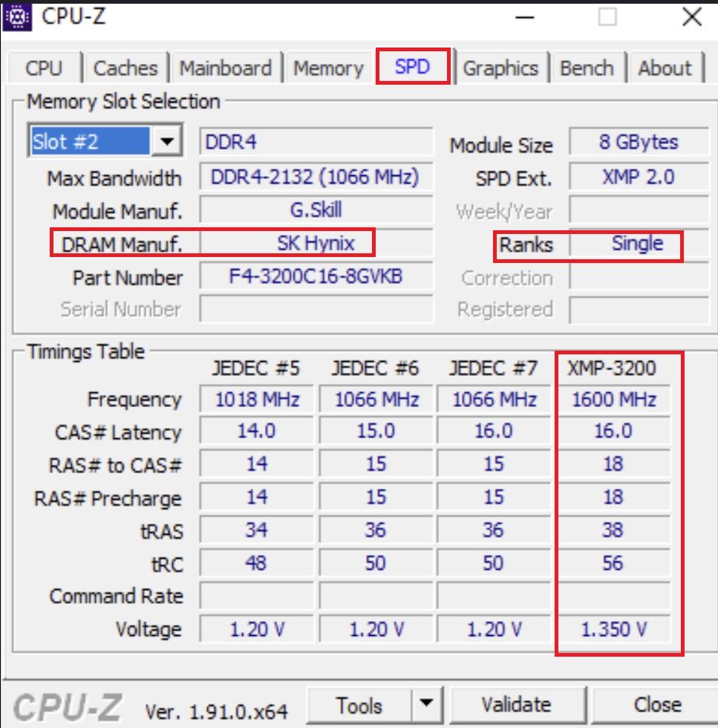
Task: Click the JEDEC #7 column header
Action: click(x=493, y=368)
